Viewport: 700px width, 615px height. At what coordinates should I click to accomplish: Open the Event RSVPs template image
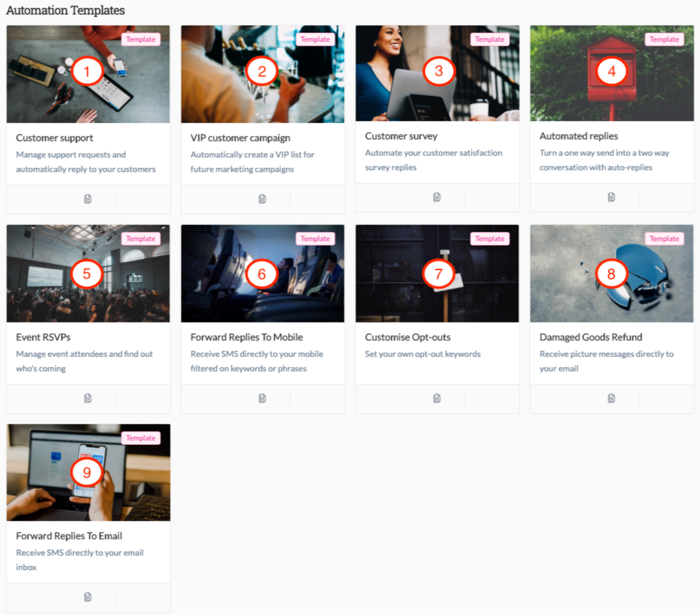coord(88,274)
